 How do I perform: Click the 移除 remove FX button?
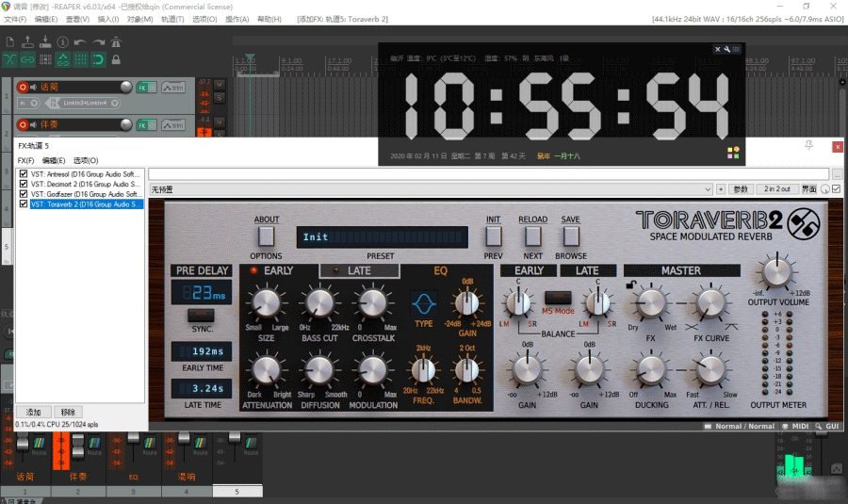[x=68, y=412]
